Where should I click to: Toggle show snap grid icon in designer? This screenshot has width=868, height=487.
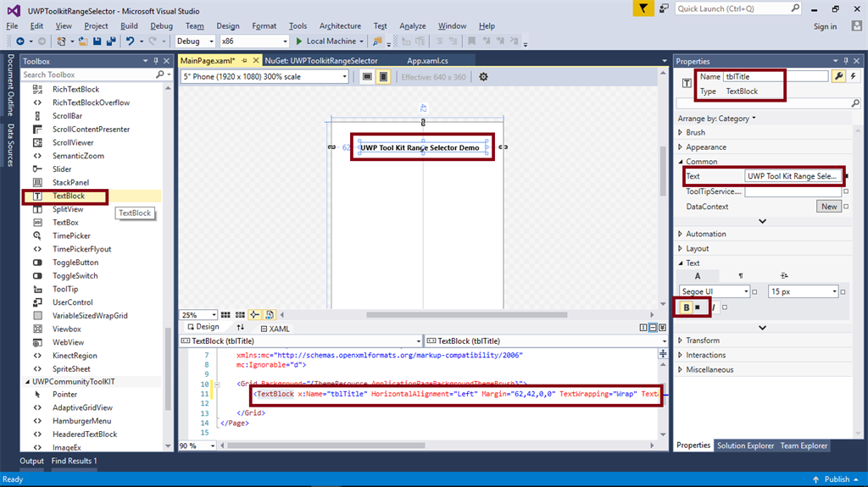pos(225,315)
